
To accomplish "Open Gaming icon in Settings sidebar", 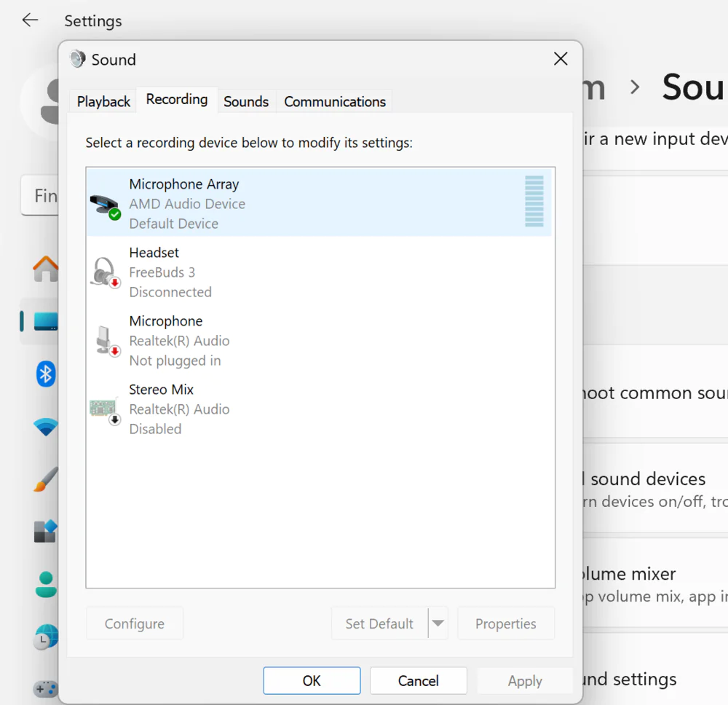I will coord(45,688).
